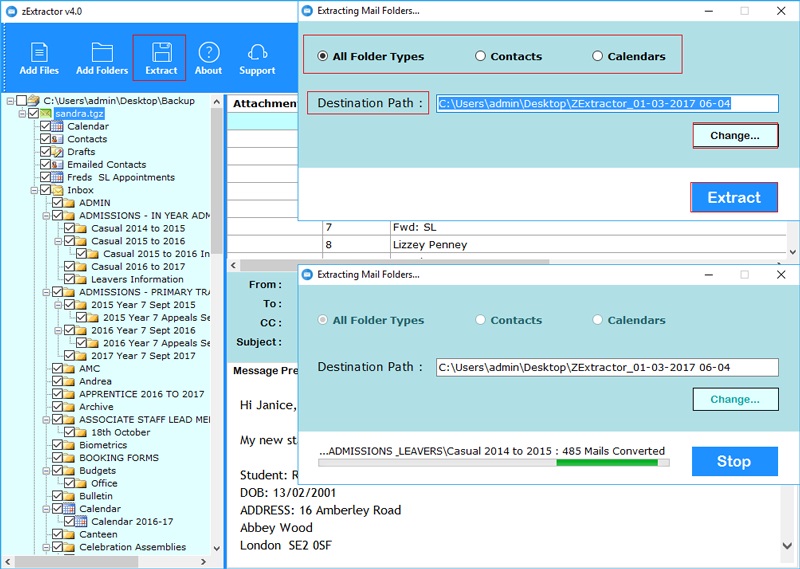The height and width of the screenshot is (569, 800).
Task: Click the Andrea folder icon
Action: (69, 381)
